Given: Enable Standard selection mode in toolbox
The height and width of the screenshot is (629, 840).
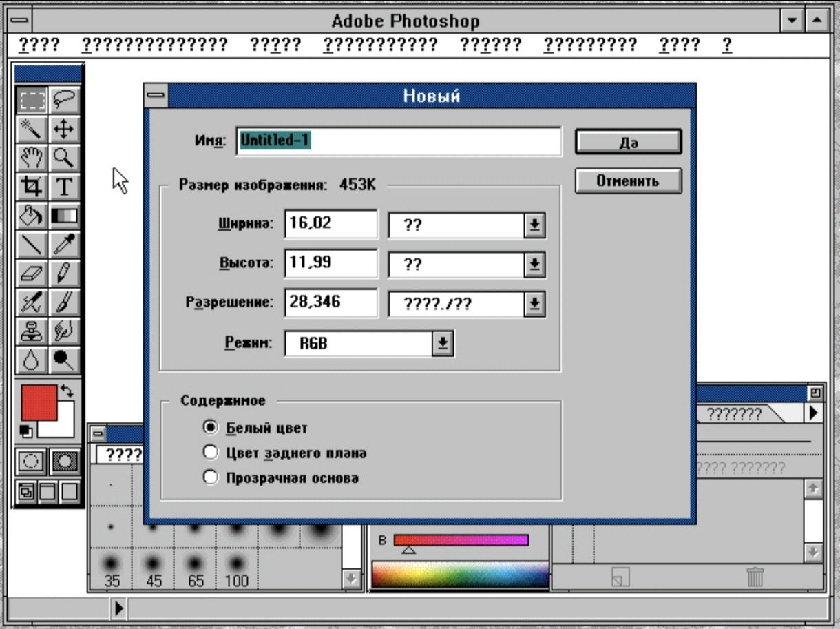Looking at the screenshot, I should click(31, 462).
